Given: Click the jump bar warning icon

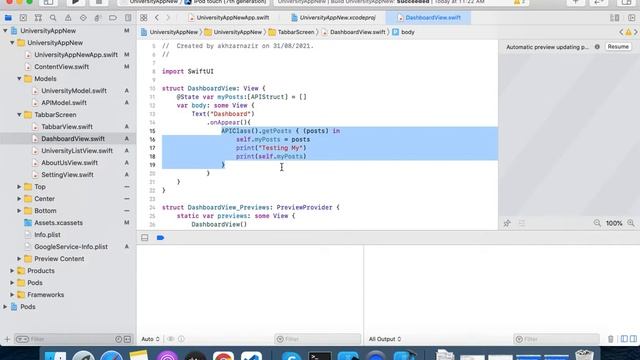Looking at the screenshot, I should 629,32.
